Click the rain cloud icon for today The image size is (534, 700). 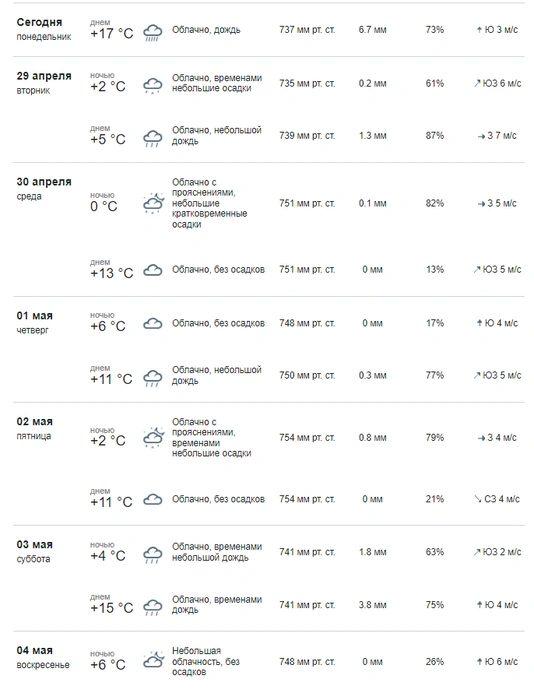click(152, 33)
